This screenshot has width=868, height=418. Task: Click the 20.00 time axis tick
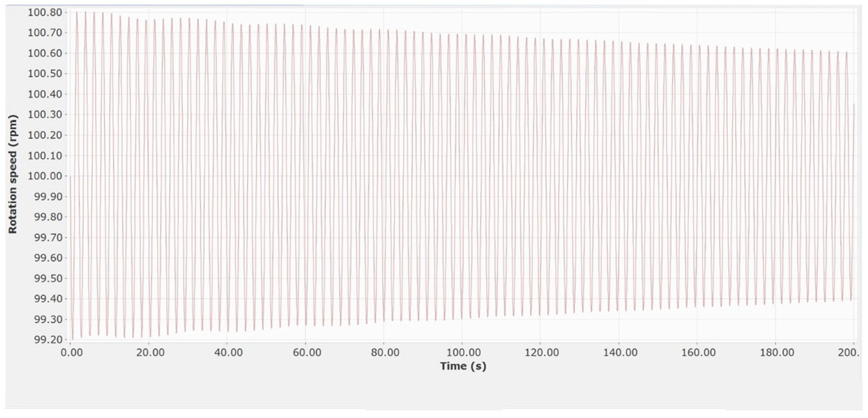[x=150, y=353]
